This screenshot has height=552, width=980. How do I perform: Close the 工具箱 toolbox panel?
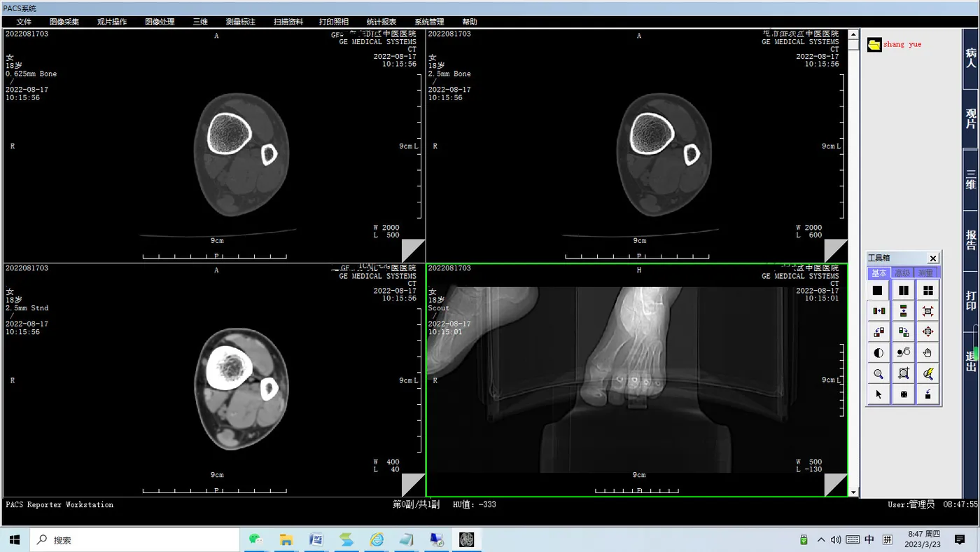[932, 258]
